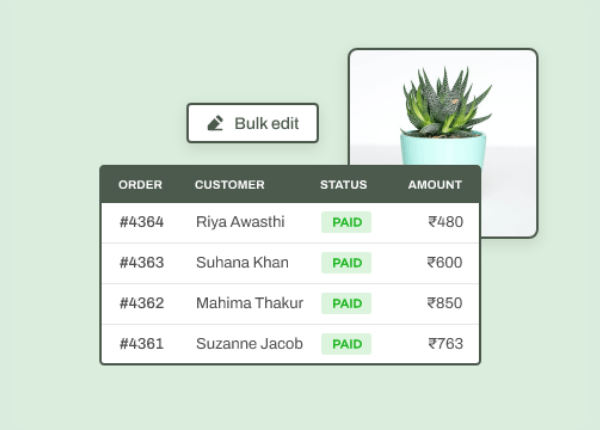Image resolution: width=600 pixels, height=430 pixels.
Task: Click the ₹763 amount cell
Action: (445, 344)
